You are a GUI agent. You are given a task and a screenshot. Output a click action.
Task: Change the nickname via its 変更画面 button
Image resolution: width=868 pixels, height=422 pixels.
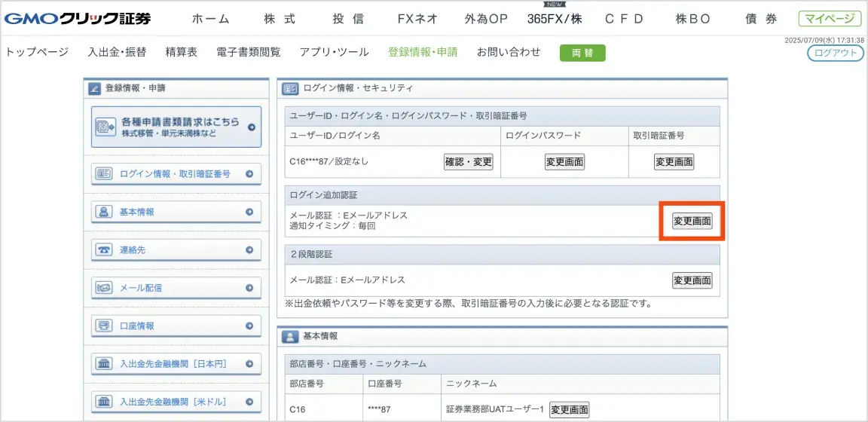(x=569, y=410)
